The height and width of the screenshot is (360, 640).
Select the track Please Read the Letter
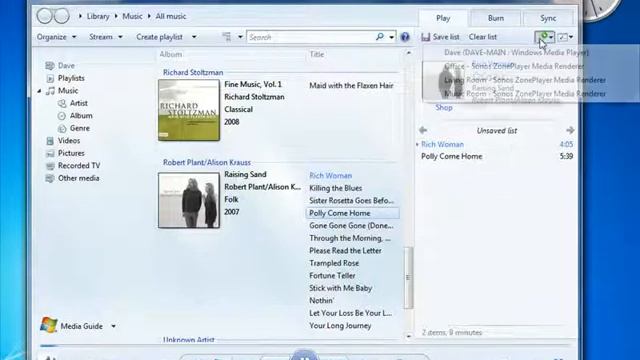(x=345, y=251)
